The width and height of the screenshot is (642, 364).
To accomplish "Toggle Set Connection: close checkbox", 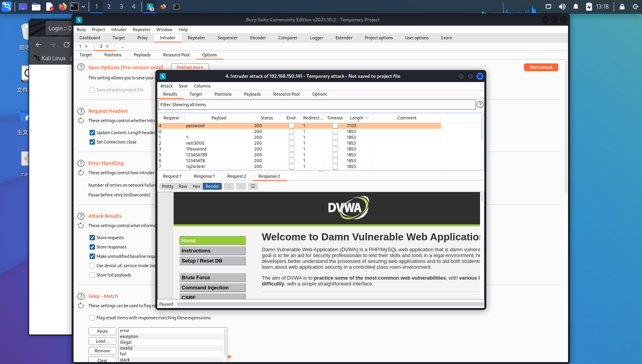I will (92, 142).
